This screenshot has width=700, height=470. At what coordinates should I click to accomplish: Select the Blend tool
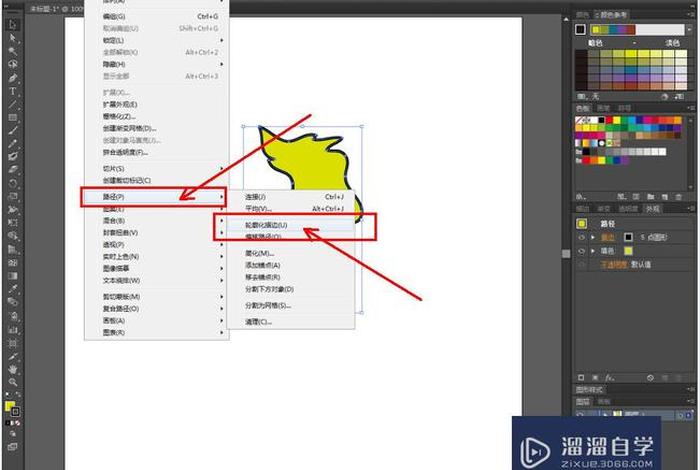pos(12,302)
